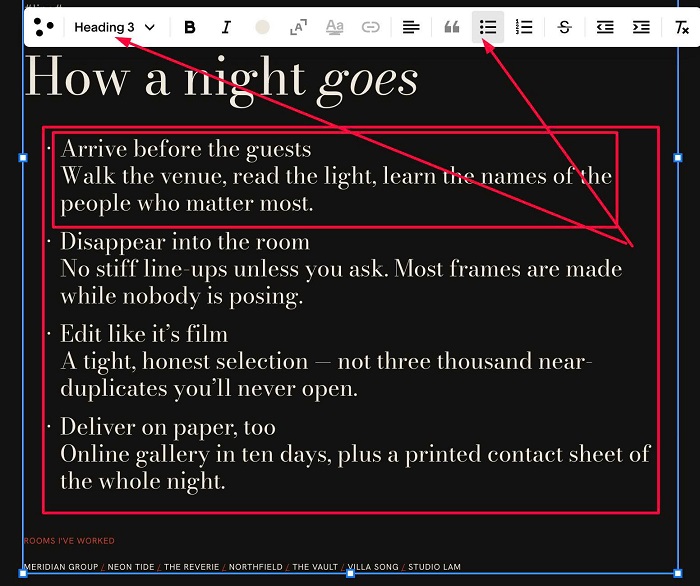Apply numbered list formatting
Image resolution: width=700 pixels, height=586 pixels.
point(524,27)
